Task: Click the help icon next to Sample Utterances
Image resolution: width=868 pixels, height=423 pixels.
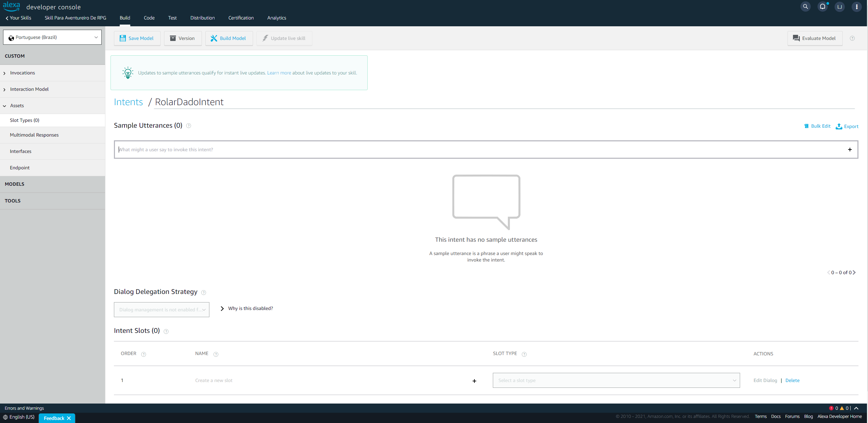Action: point(189,126)
